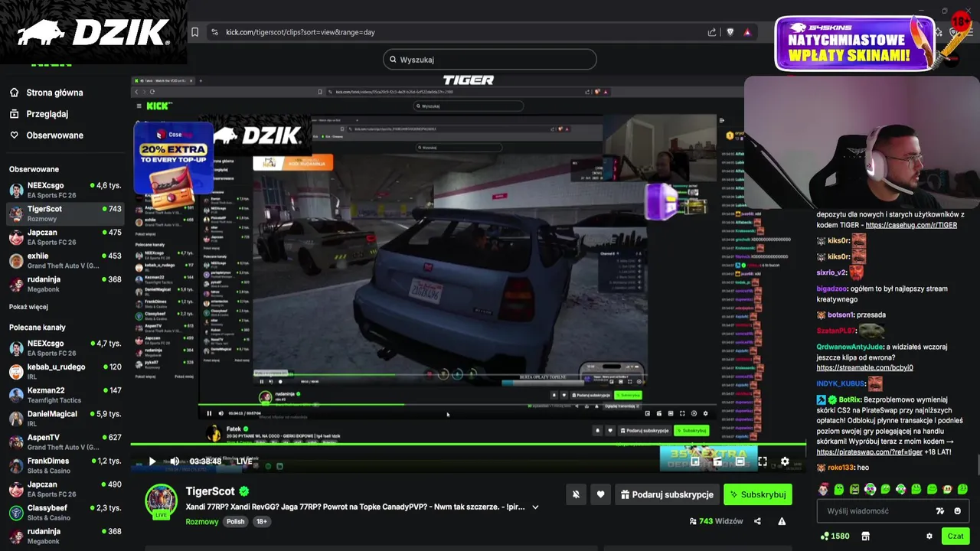This screenshot has height=551, width=980.
Task: Click the share page icon in address bar
Action: [x=712, y=32]
